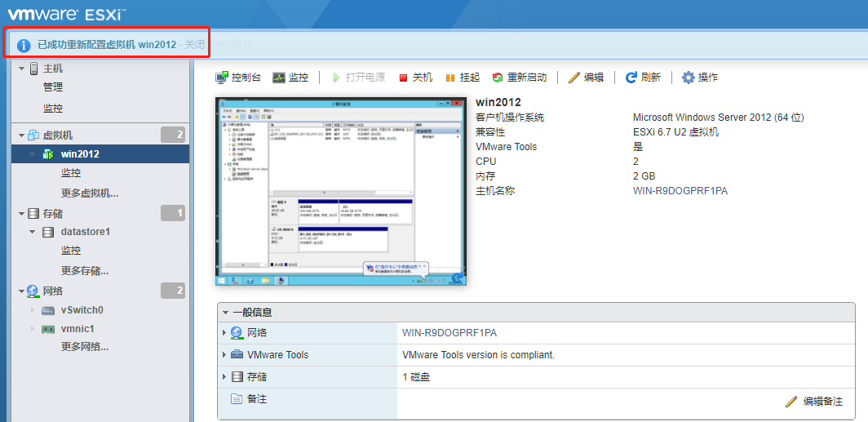The image size is (868, 422).
Task: Open 管理 under host
Action: tap(52, 87)
